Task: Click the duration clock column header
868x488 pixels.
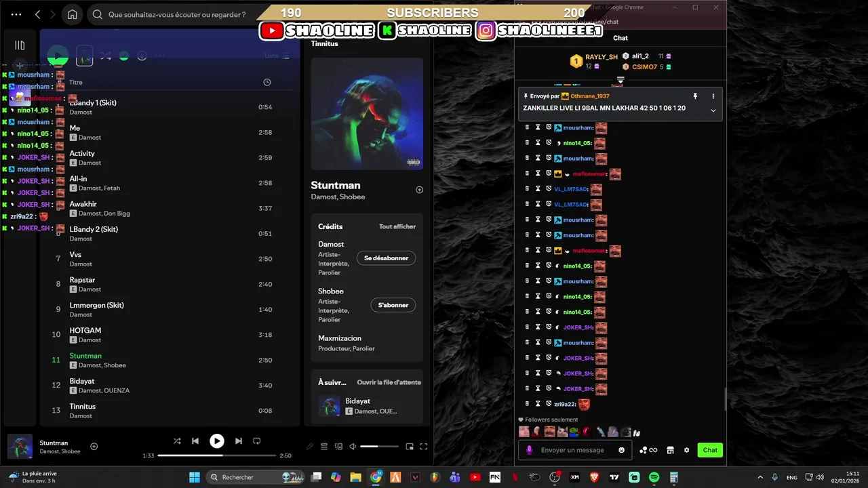Action: pos(267,82)
